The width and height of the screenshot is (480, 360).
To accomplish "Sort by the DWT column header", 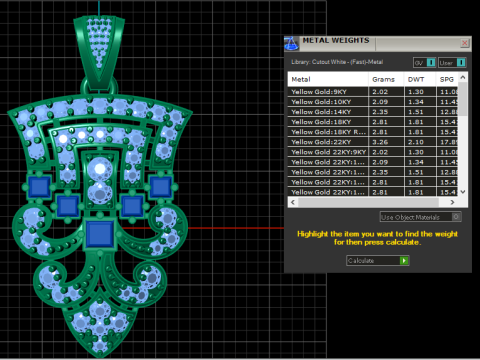I will [x=420, y=79].
